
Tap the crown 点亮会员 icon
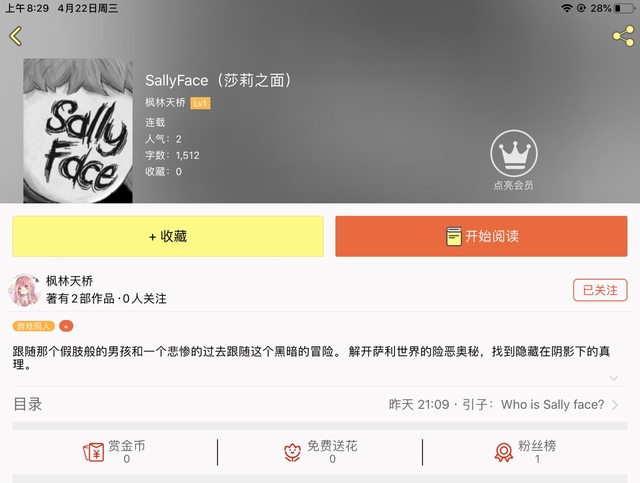tap(513, 154)
